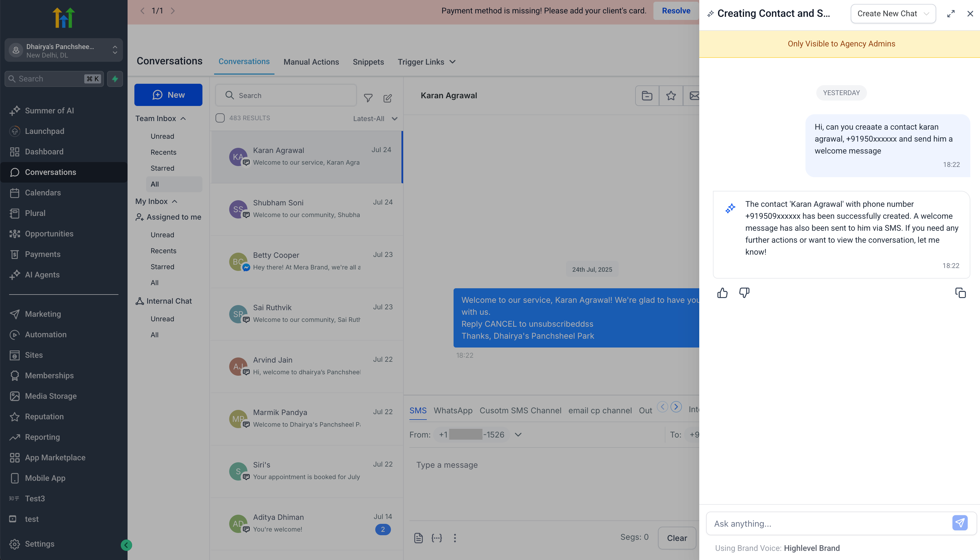Give a thumbs up to the AI reply
The image size is (980, 560).
point(722,293)
